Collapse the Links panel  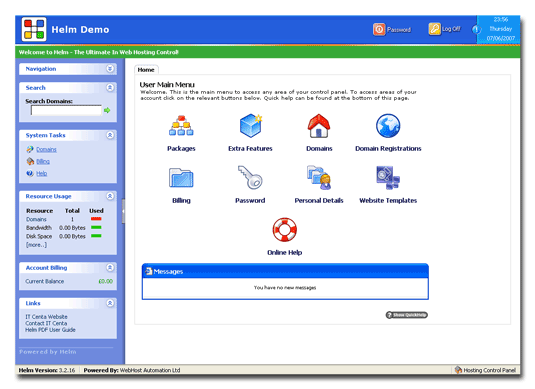pos(110,303)
